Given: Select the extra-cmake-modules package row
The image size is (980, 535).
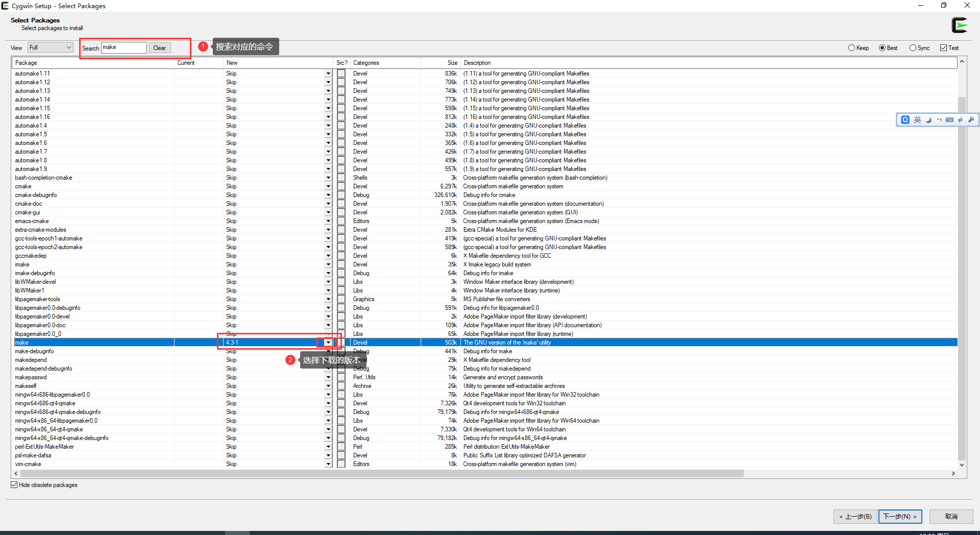Looking at the screenshot, I should coord(485,230).
